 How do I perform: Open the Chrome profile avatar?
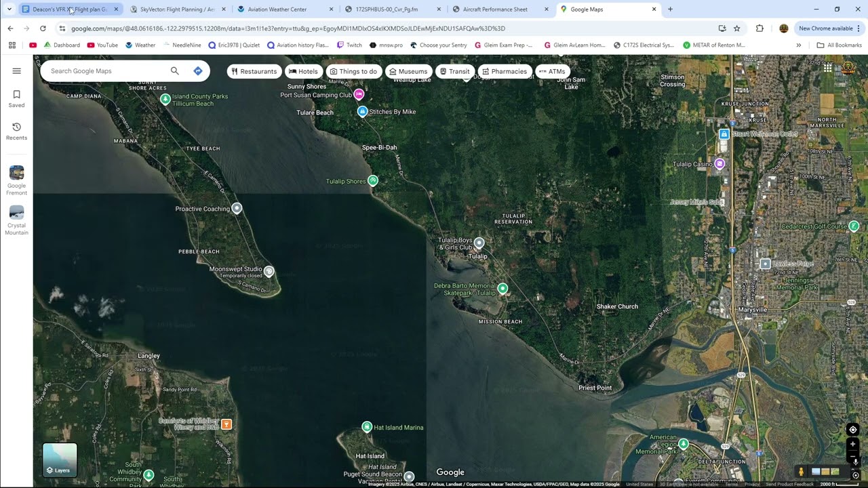784,28
